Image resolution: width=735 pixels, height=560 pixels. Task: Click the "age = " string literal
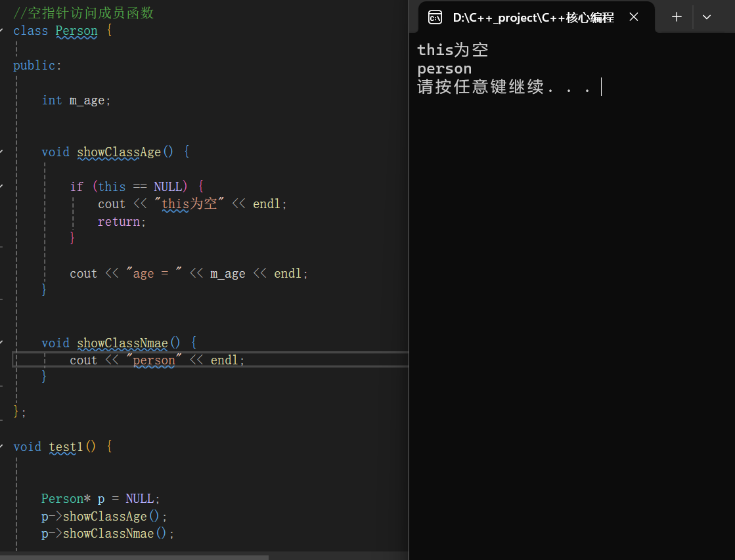point(154,273)
